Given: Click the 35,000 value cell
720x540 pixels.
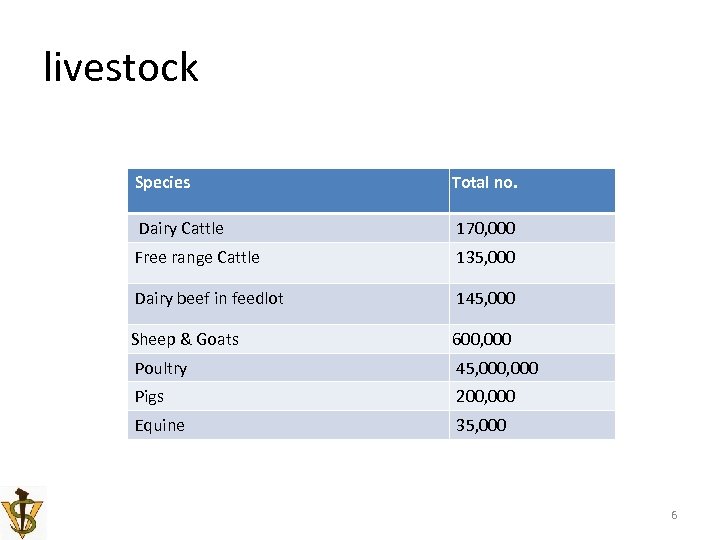Looking at the screenshot, I should (x=481, y=425).
